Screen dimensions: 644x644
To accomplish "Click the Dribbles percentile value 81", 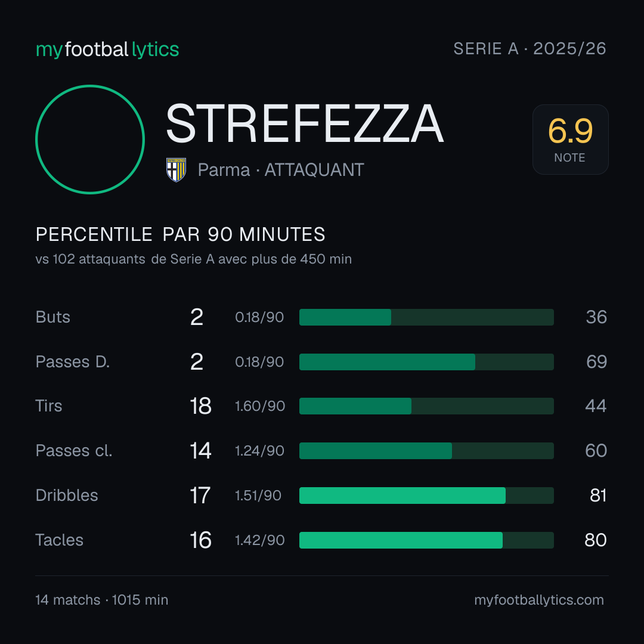I will pos(598,496).
